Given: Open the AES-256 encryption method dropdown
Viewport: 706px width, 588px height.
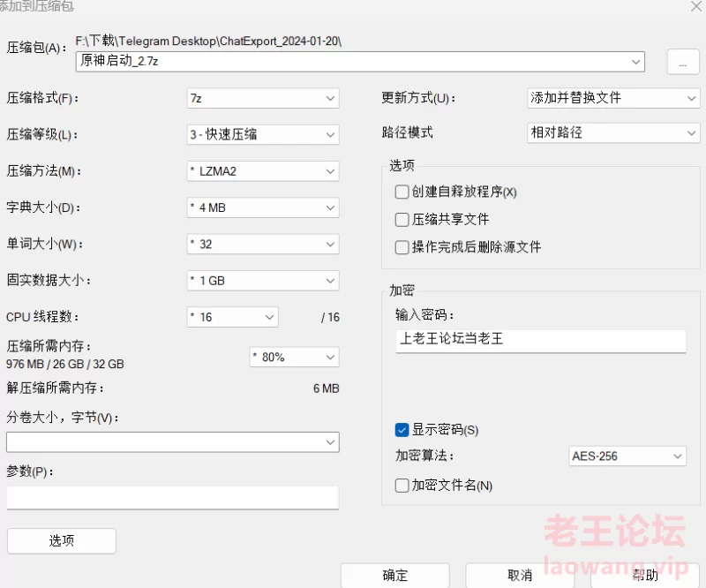Looking at the screenshot, I should click(x=627, y=456).
